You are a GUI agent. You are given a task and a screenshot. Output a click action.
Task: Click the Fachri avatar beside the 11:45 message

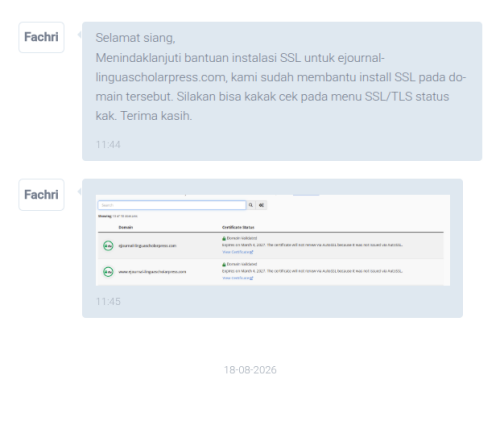point(41,195)
